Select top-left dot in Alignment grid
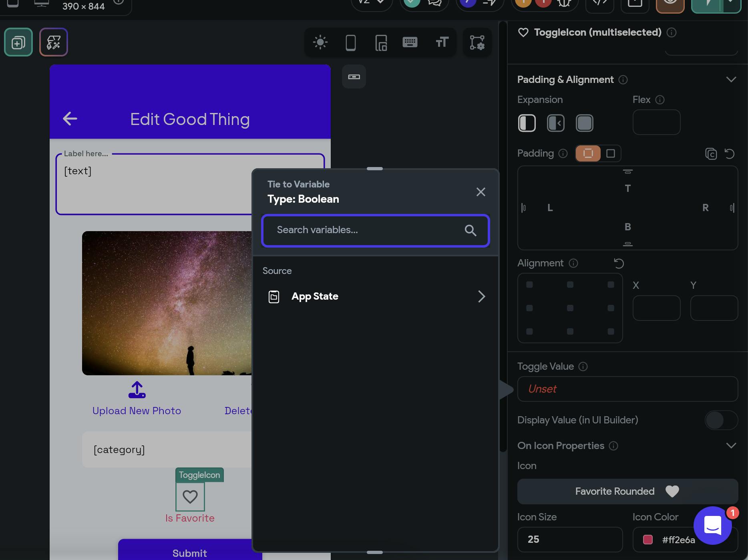Viewport: 748px width, 560px height. 529,285
